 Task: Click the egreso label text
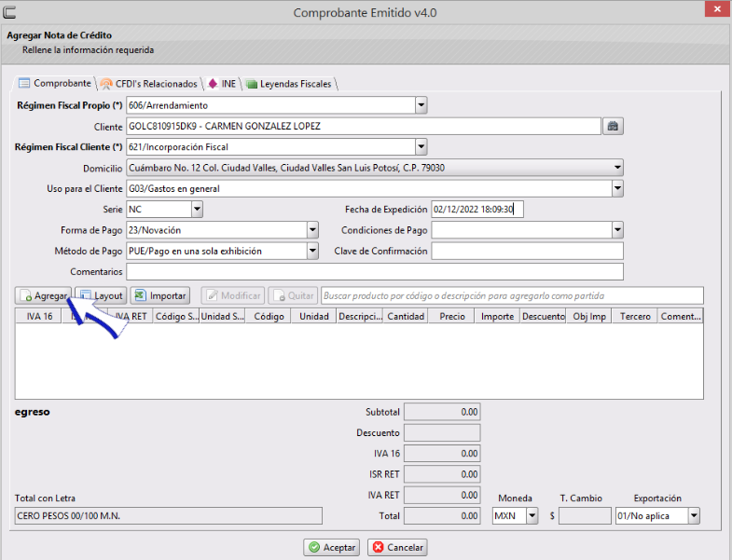point(33,412)
